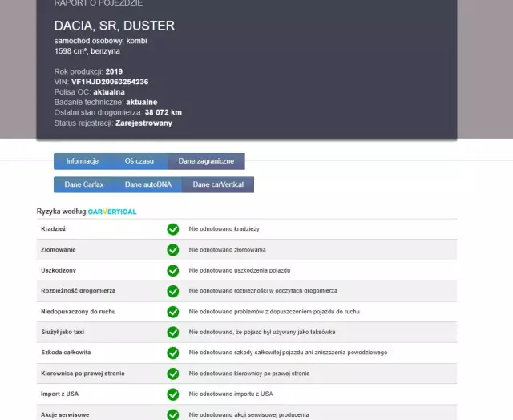Click checkmark in Akcje serwisowe row

(173, 414)
